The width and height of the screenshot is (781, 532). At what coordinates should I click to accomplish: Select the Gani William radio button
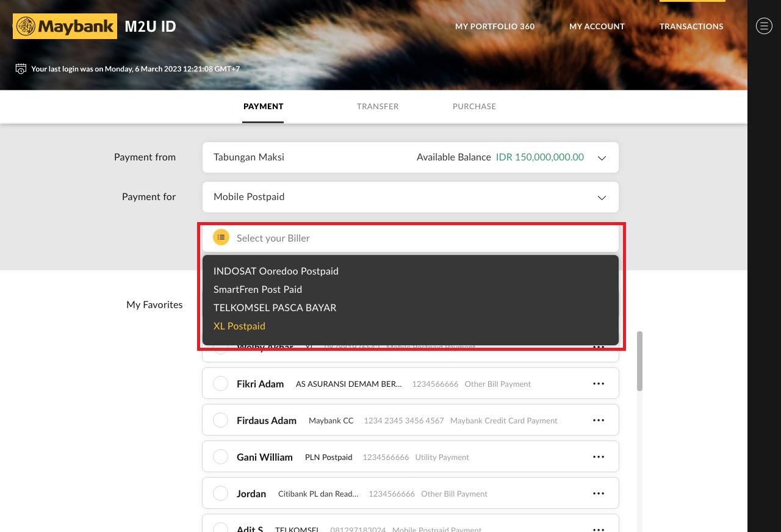pyautogui.click(x=220, y=457)
